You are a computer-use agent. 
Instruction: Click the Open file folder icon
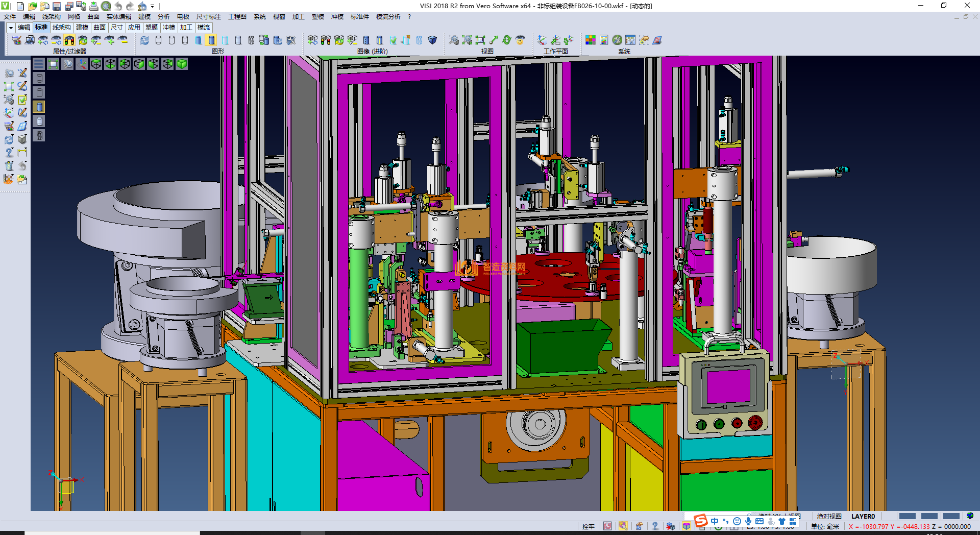32,6
